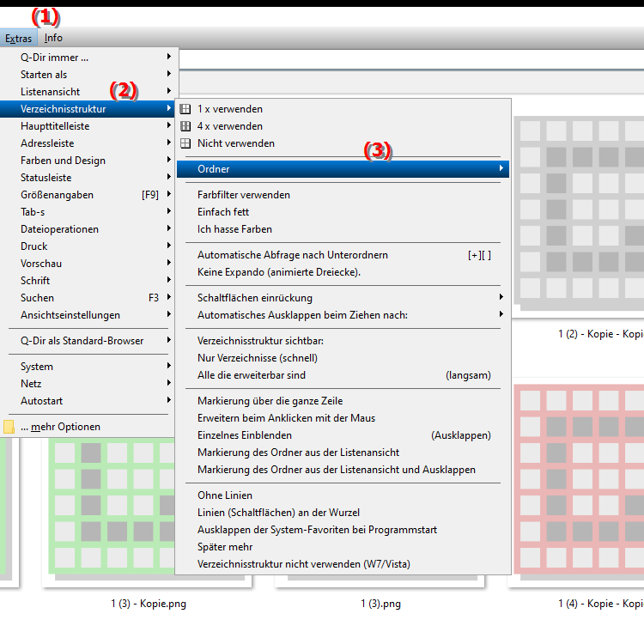Click the Extras menu in the menu bar
644x644 pixels.
point(18,38)
